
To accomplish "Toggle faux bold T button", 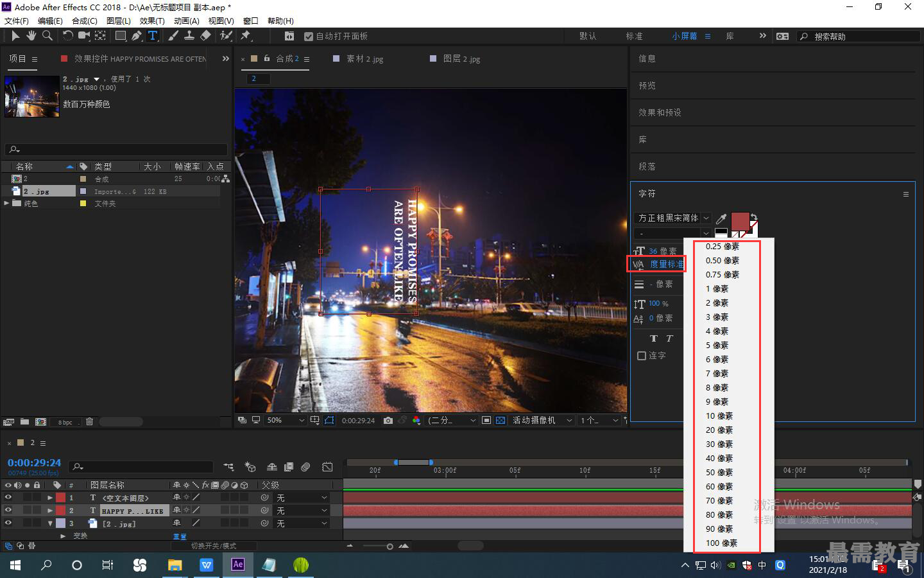I will [654, 338].
